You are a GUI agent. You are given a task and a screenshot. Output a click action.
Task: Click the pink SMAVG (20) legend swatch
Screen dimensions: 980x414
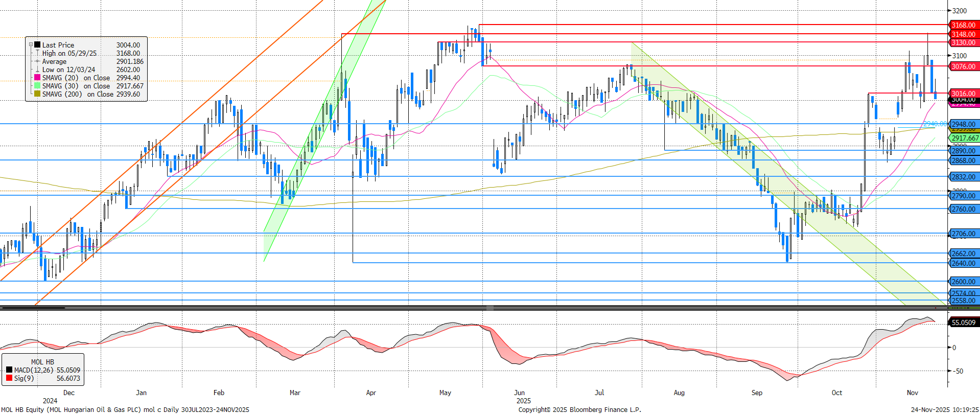click(37, 78)
